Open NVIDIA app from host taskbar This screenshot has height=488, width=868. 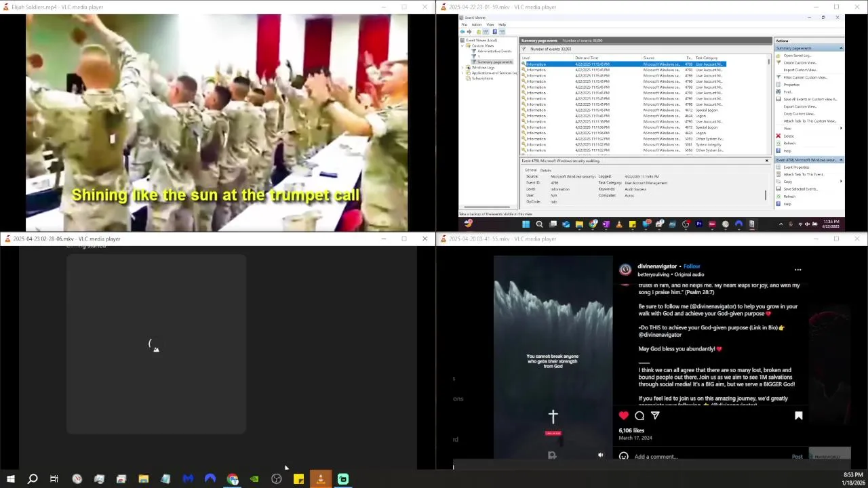click(254, 479)
